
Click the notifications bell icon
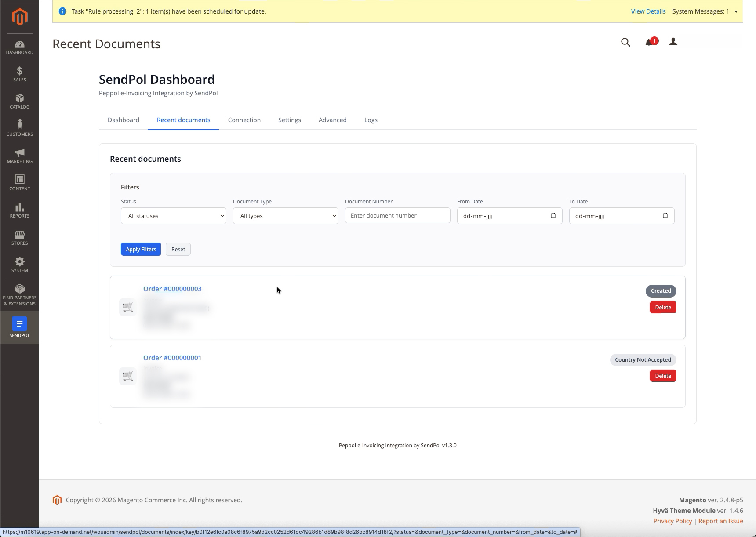(x=649, y=42)
